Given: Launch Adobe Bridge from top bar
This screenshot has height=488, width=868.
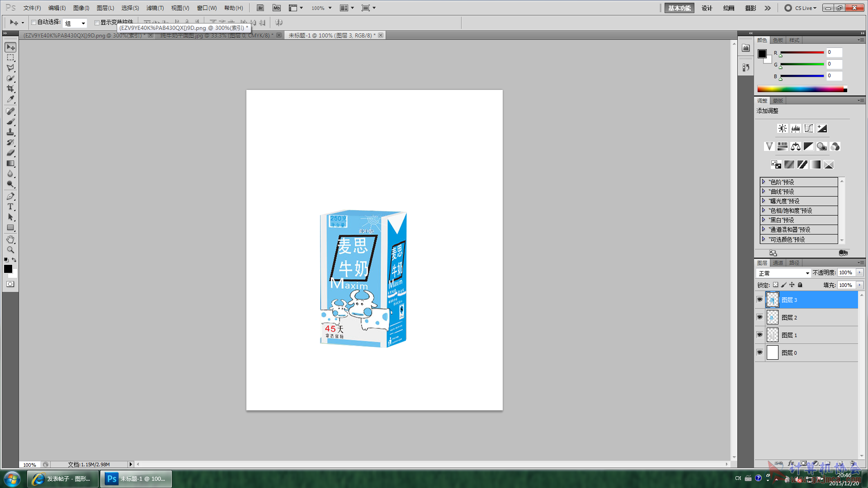Looking at the screenshot, I should [260, 8].
